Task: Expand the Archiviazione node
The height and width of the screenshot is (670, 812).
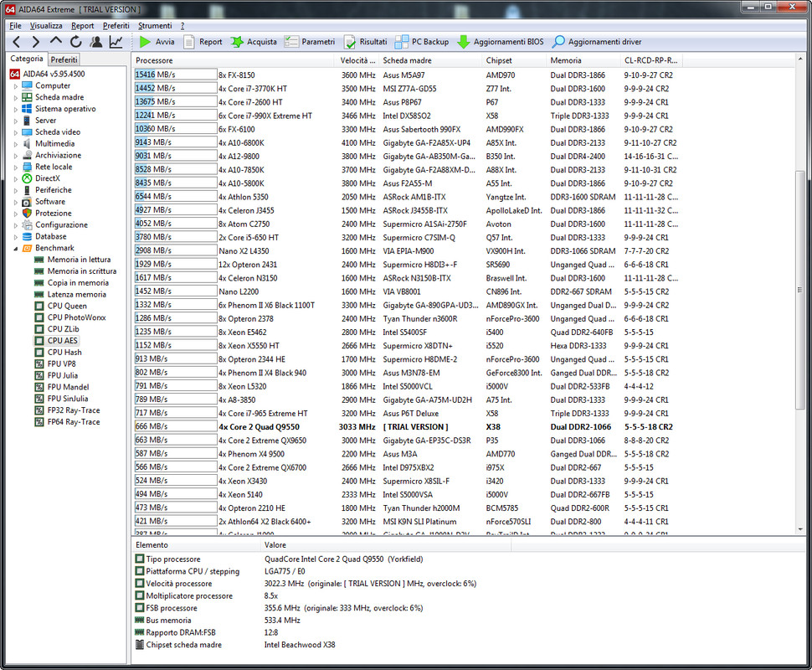Action: click(16, 156)
